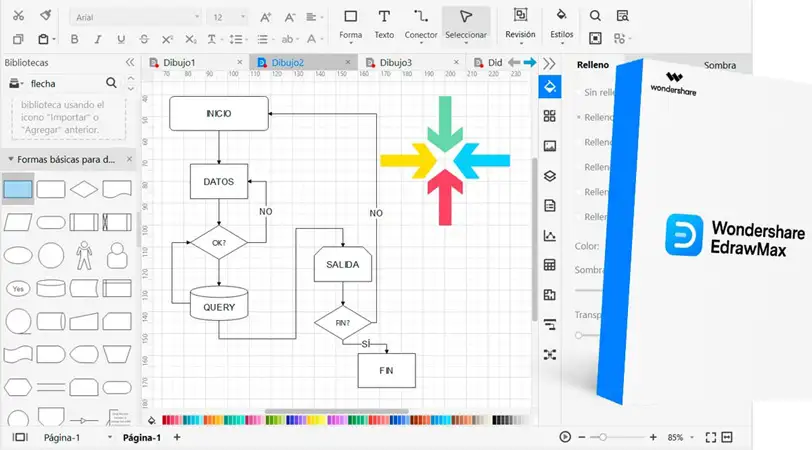Open the Revisión menu
This screenshot has width=812, height=450.
520,24
